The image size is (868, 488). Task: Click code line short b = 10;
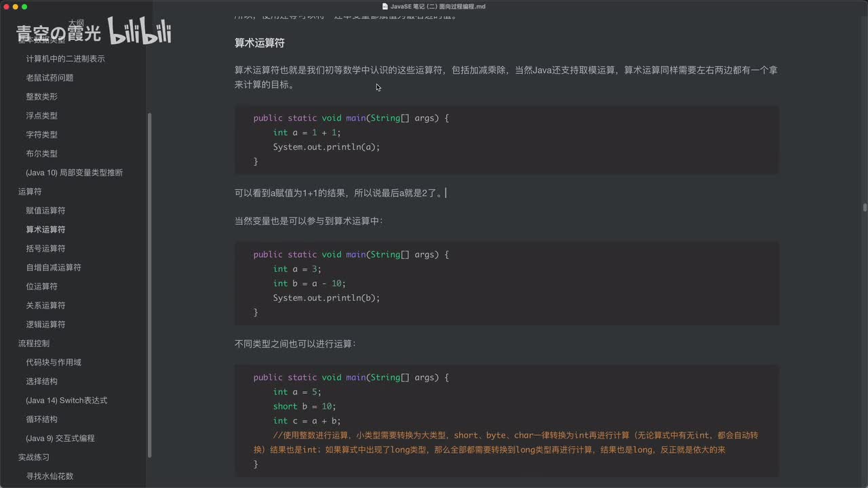pos(304,406)
